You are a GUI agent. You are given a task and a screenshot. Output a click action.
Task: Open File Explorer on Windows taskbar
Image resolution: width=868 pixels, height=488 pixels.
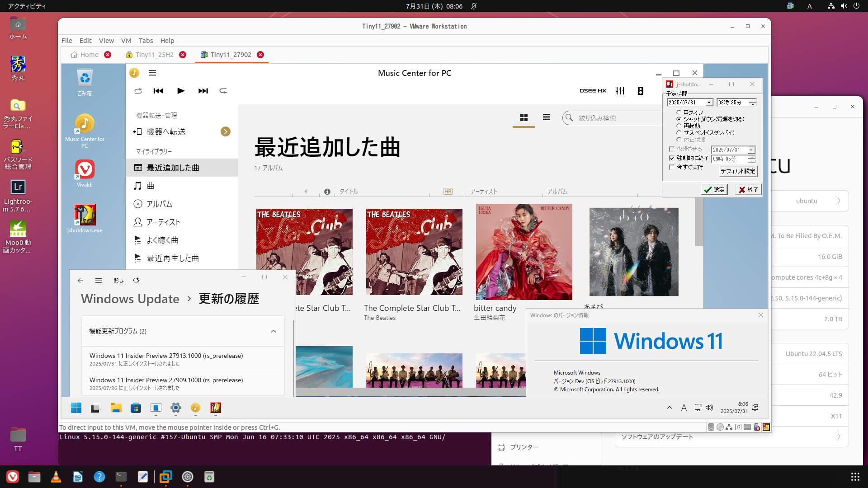(116, 408)
